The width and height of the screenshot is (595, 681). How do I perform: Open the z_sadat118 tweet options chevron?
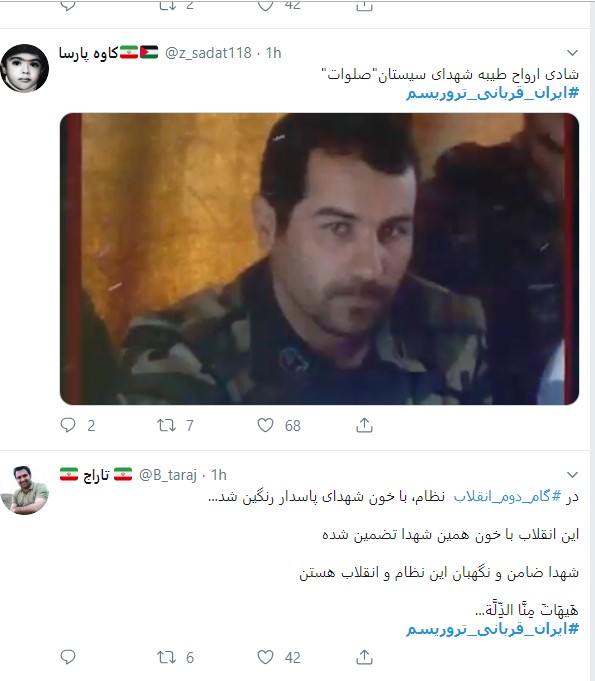click(x=572, y=53)
